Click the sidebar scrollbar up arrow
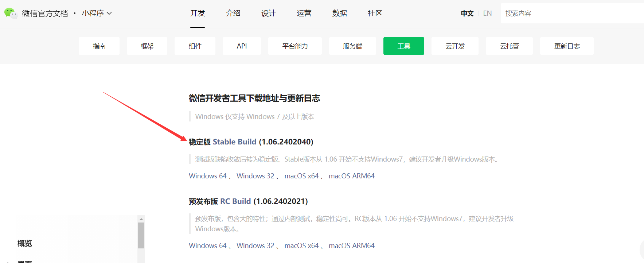The image size is (644, 263). coord(141,219)
